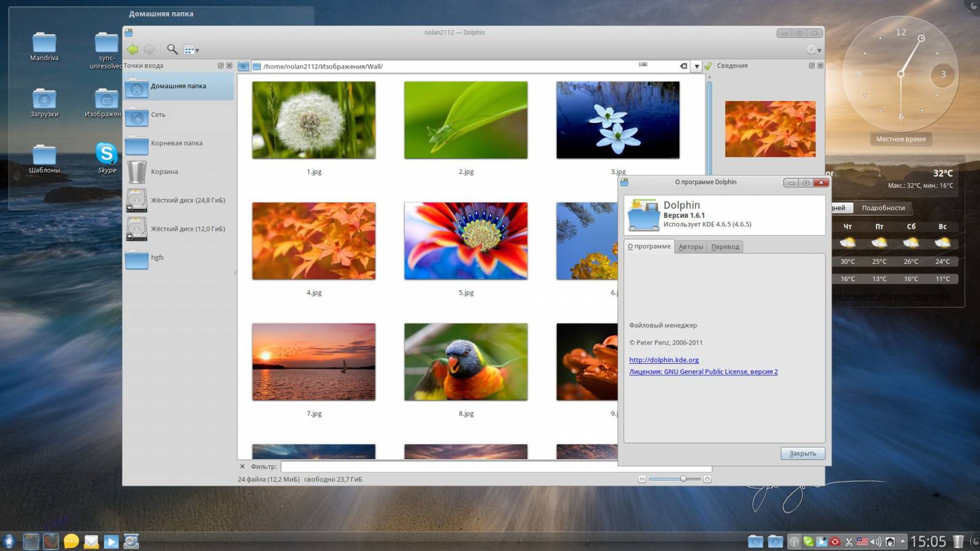The image size is (980, 551).
Task: Select Домашняя папка in the places panel
Action: pyautogui.click(x=178, y=86)
